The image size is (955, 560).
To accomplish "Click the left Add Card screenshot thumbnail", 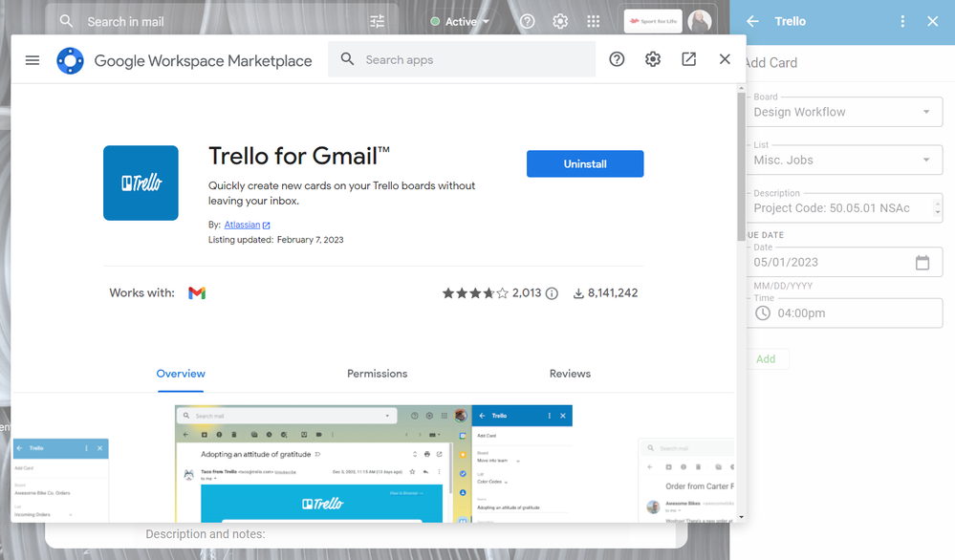I will tap(61, 481).
